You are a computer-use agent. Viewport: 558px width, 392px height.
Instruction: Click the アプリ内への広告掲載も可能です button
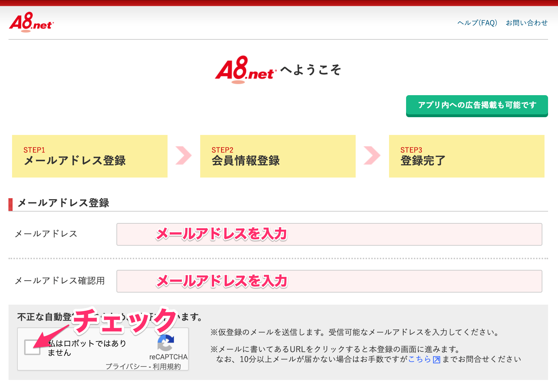coord(477,105)
